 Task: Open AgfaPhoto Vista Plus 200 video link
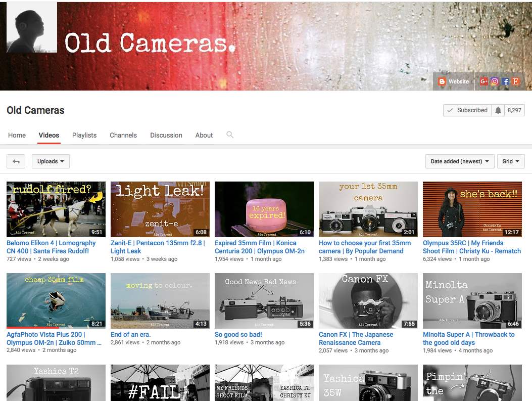pos(54,338)
